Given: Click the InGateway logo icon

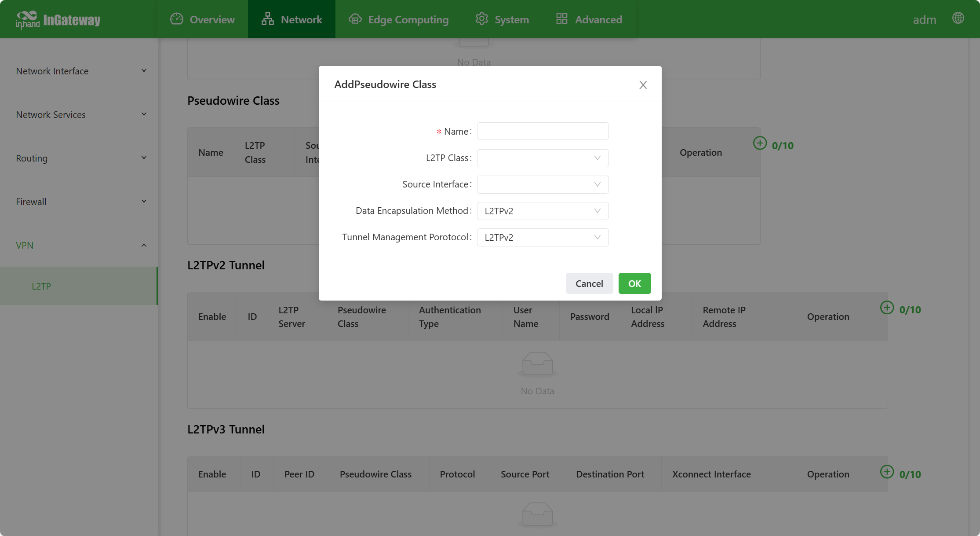Looking at the screenshot, I should pos(27,19).
